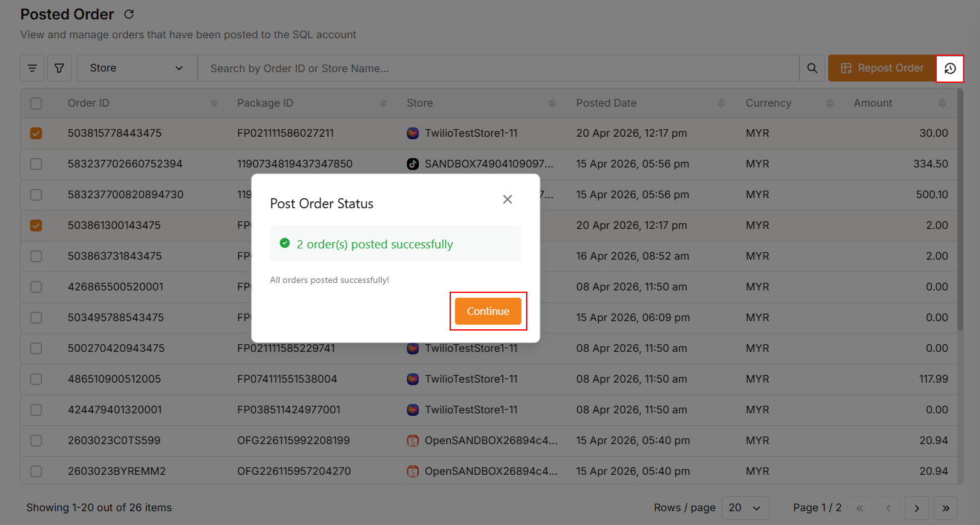Check order 500270420943475 checkbox
This screenshot has height=525, width=980.
coord(36,348)
